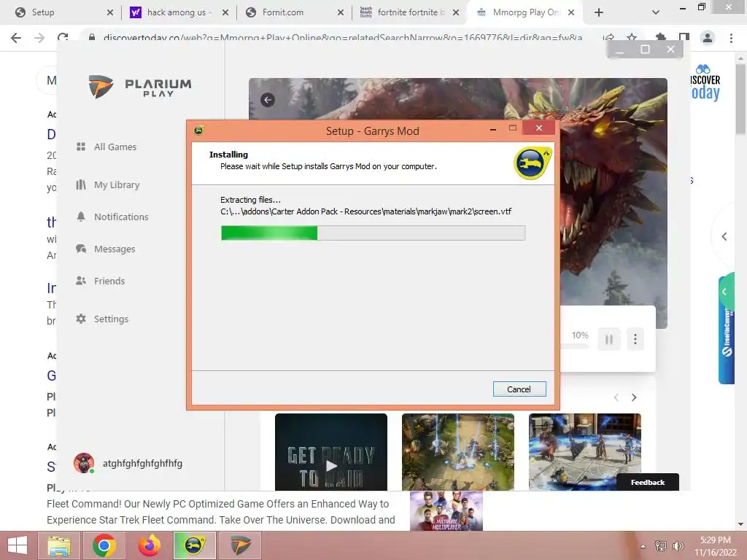Viewport: 747px width, 560px height.
Task: Close the Mmorpg Play Online tab
Action: point(571,12)
